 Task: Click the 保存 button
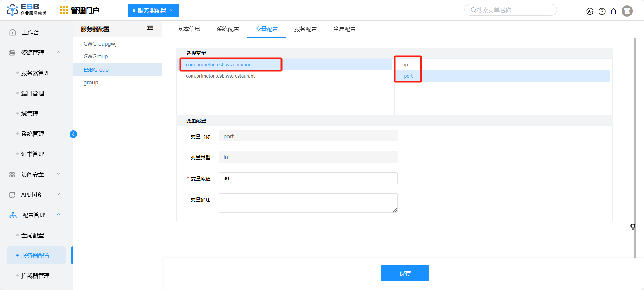[x=405, y=273]
